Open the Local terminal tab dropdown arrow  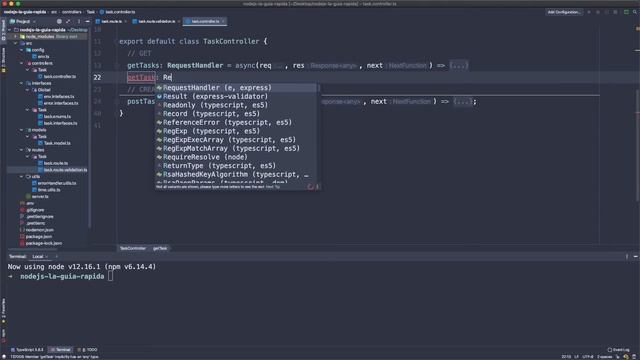(47, 256)
